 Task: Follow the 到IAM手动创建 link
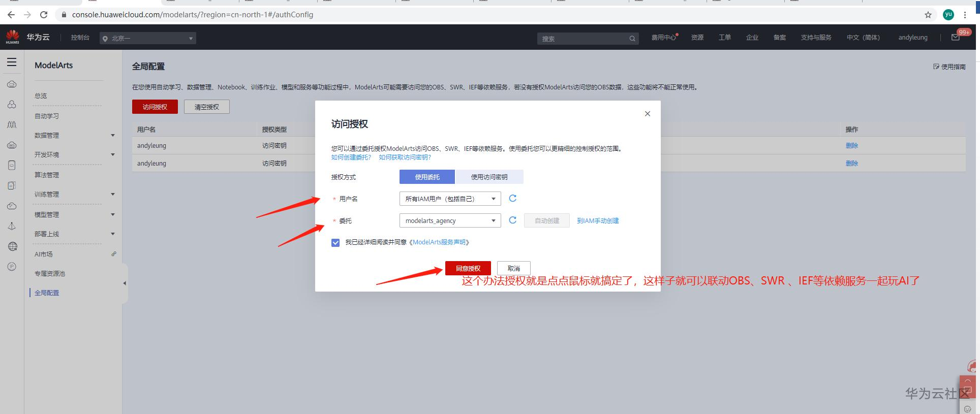(598, 221)
